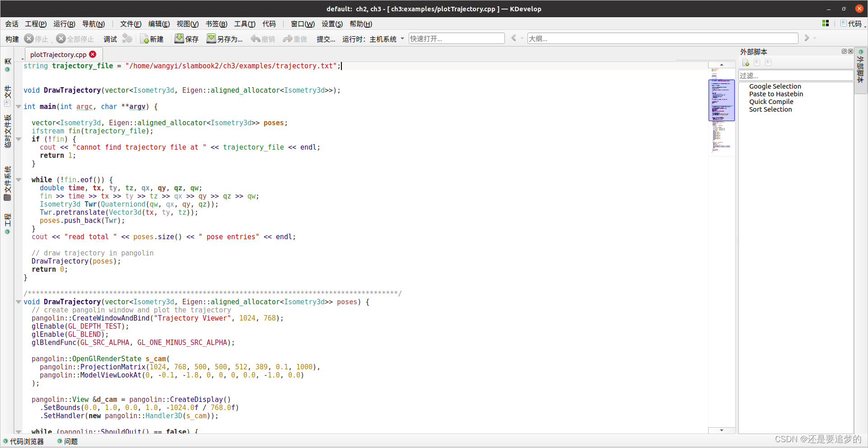Open the 类 (Classes) sidebar tool view
868x448 pixels.
(7, 65)
